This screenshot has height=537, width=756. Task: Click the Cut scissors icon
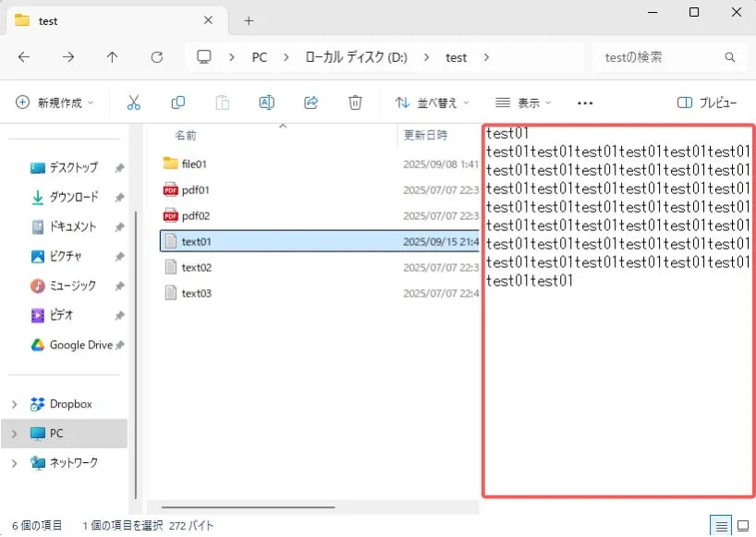click(133, 103)
